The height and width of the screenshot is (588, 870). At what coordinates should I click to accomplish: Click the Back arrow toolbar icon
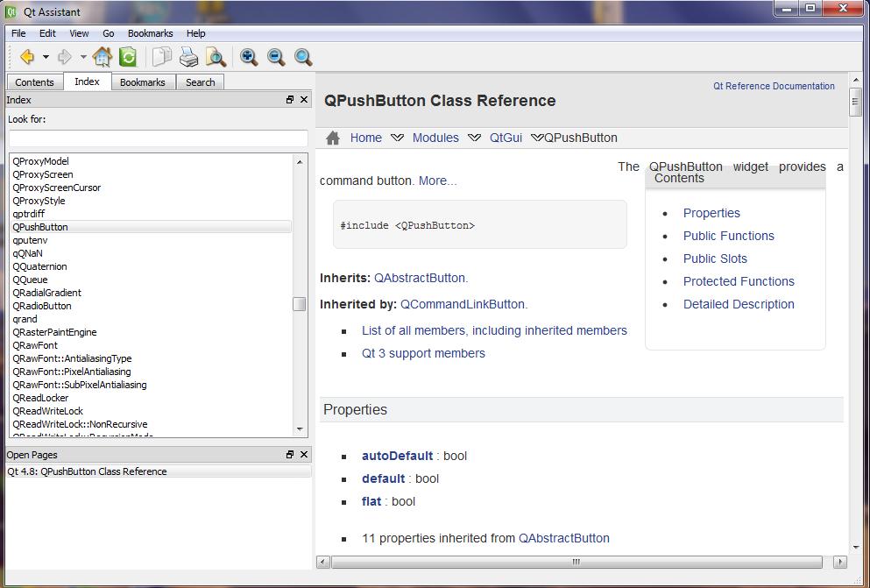pyautogui.click(x=26, y=57)
